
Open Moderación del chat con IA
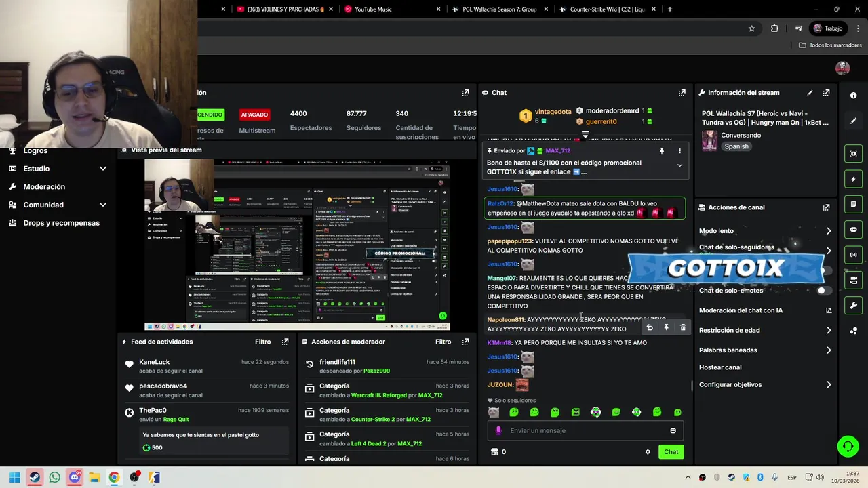pyautogui.click(x=765, y=311)
